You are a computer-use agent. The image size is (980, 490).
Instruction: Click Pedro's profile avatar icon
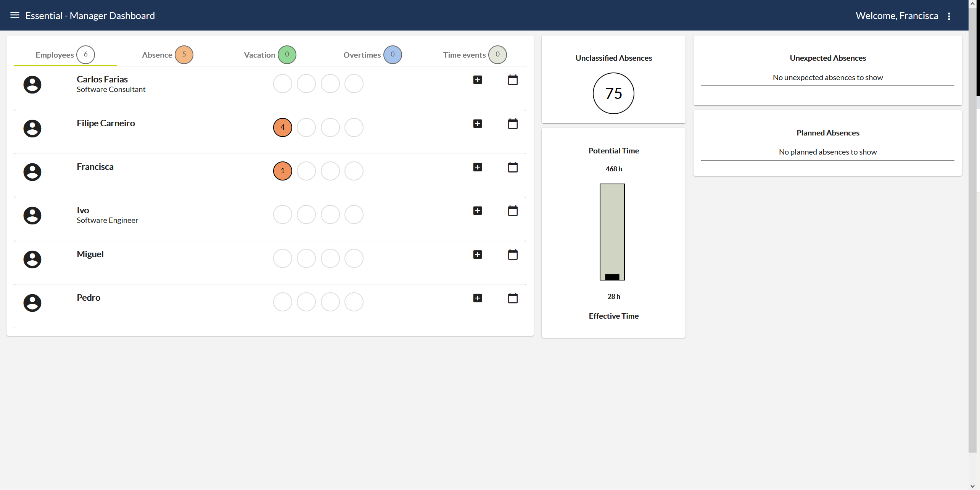(32, 303)
